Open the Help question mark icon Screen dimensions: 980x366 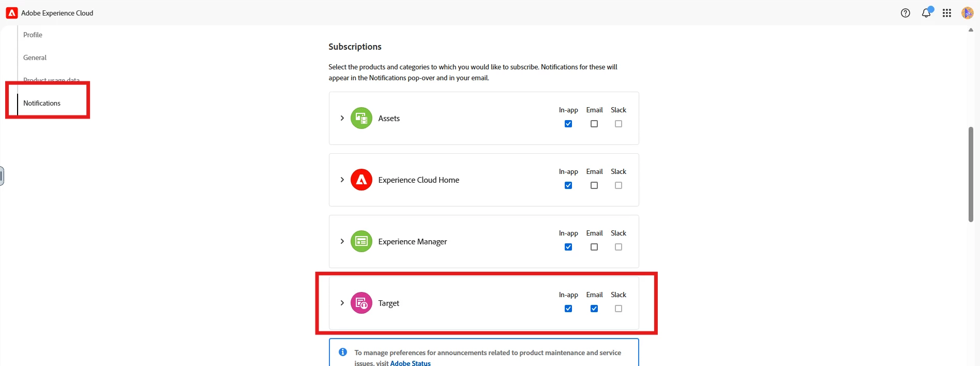click(x=906, y=13)
